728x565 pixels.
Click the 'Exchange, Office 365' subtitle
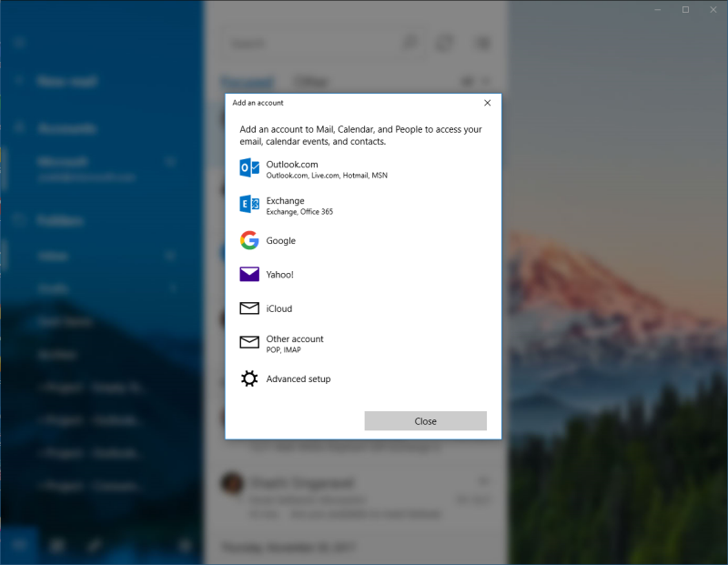pos(299,212)
